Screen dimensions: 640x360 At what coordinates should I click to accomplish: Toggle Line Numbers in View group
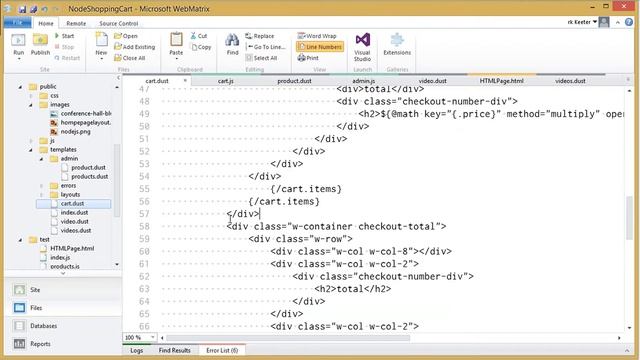[320, 47]
